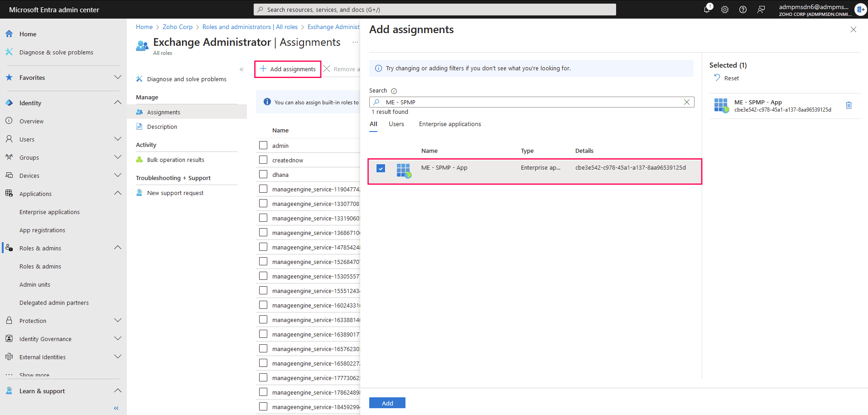This screenshot has height=415, width=868.
Task: Check the creatednow row checkbox
Action: point(263,160)
